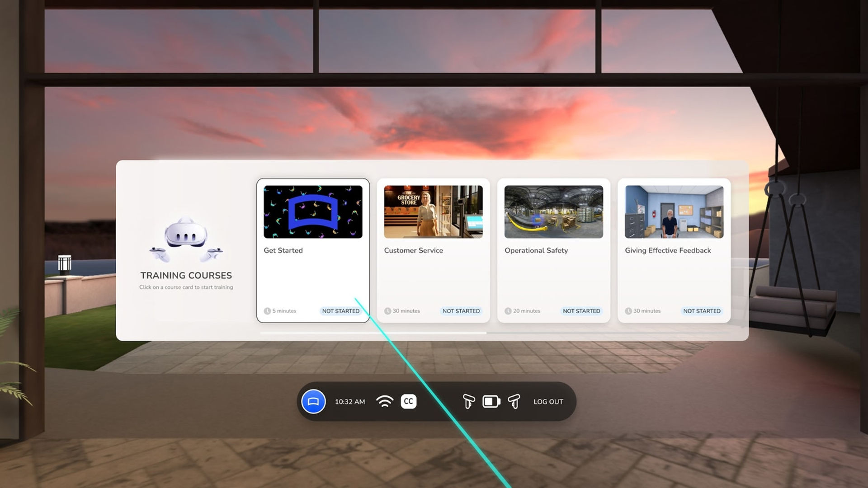Open the Get Started course thumbnail

pyautogui.click(x=313, y=211)
